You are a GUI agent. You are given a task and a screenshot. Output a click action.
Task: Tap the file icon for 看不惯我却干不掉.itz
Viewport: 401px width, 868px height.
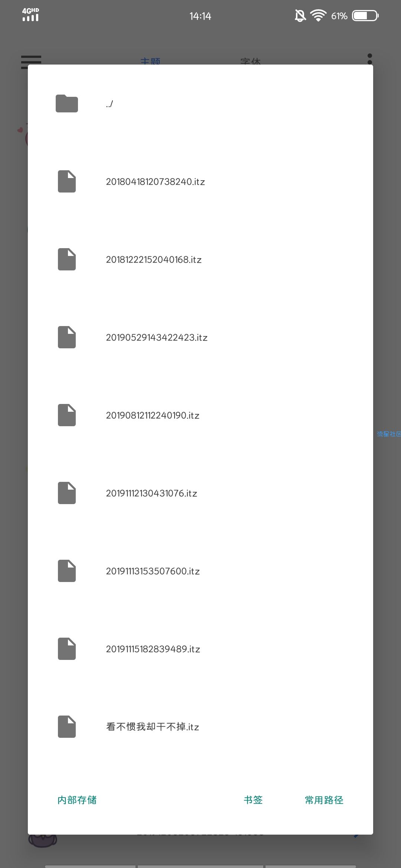point(67,727)
